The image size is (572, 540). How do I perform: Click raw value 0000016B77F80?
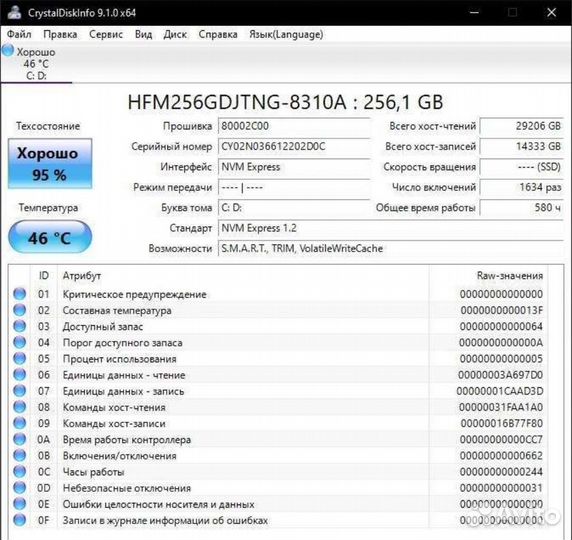tap(502, 424)
